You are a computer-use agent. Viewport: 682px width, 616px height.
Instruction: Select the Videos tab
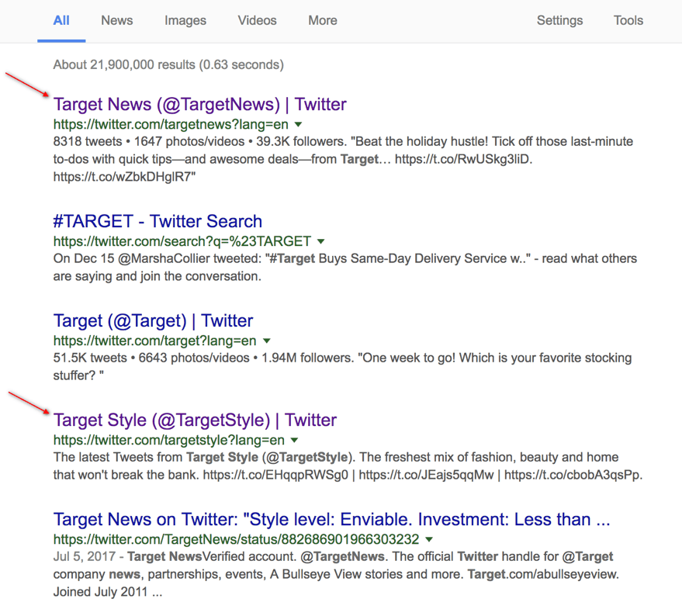257,21
